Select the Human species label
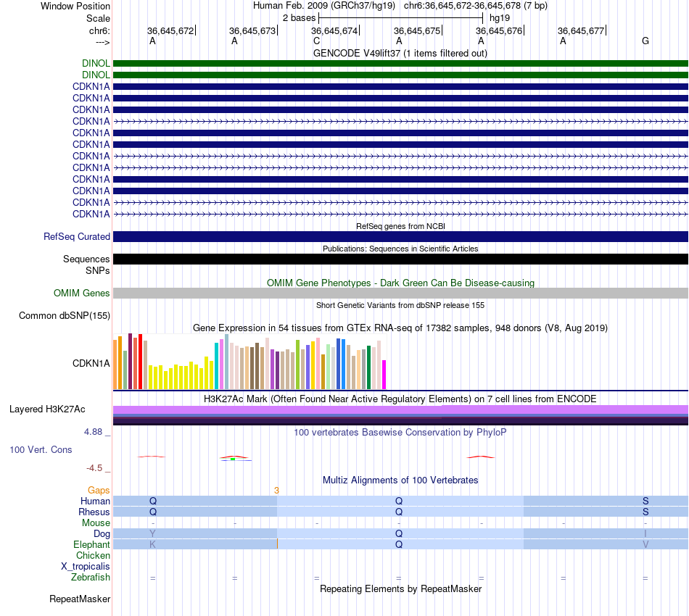 click(x=95, y=501)
